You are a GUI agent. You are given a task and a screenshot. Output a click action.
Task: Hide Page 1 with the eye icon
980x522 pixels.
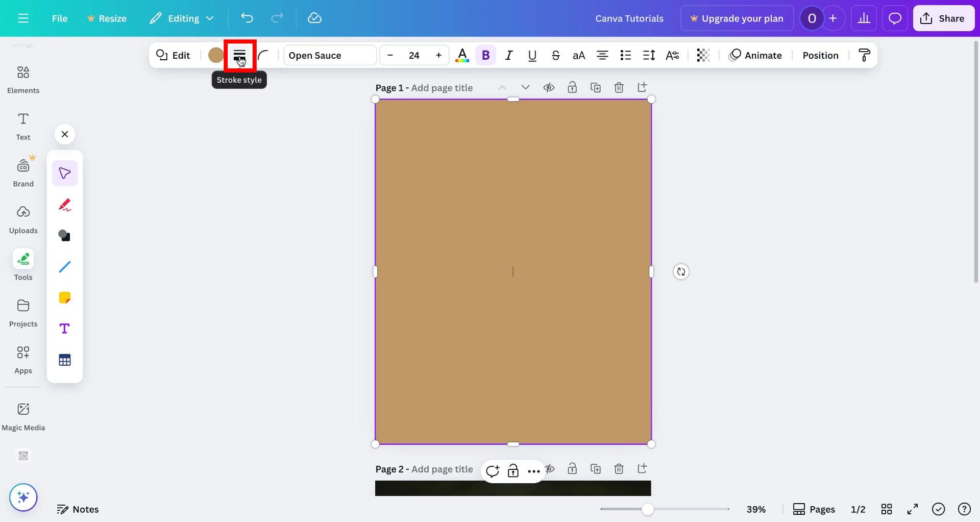click(549, 87)
